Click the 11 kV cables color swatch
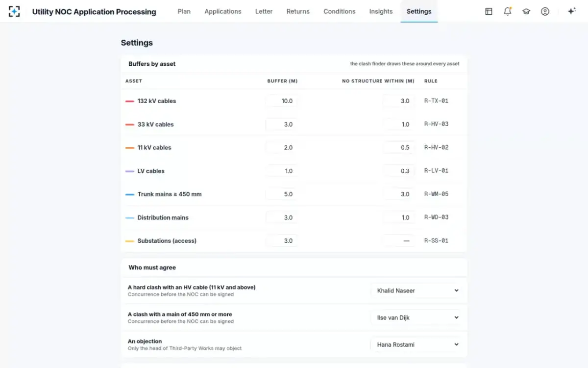This screenshot has width=588, height=368. [130, 148]
